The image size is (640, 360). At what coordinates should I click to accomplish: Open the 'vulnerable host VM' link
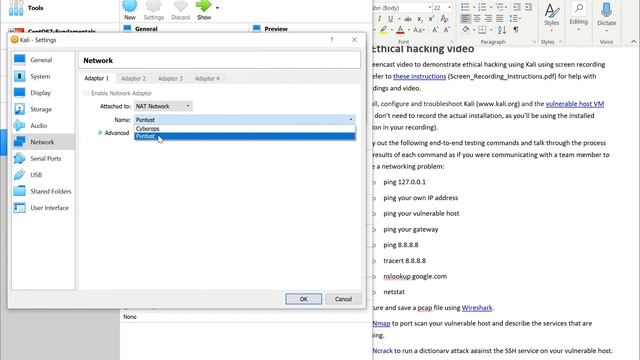click(x=575, y=104)
